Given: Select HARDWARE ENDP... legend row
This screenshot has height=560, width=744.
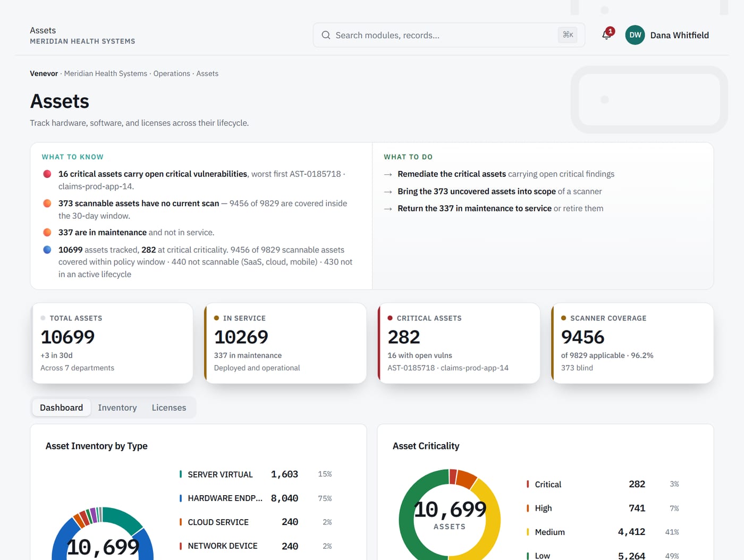Looking at the screenshot, I should pyautogui.click(x=257, y=498).
